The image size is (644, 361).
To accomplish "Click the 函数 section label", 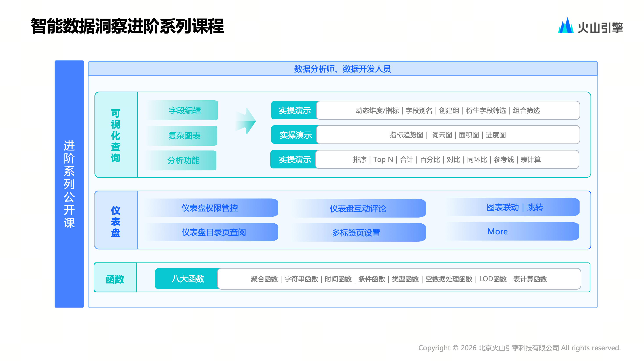I will (x=115, y=279).
